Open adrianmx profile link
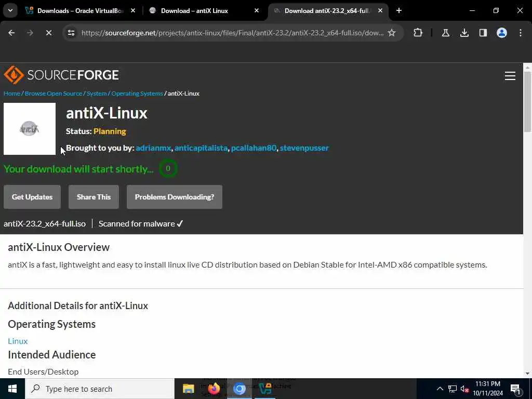532x399 pixels. pos(153,148)
